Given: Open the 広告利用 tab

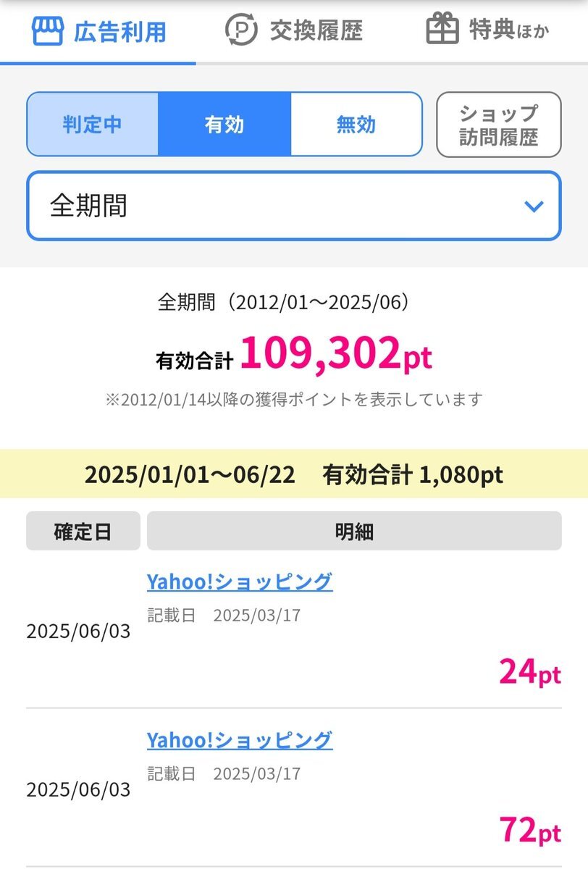Looking at the screenshot, I should 98,31.
